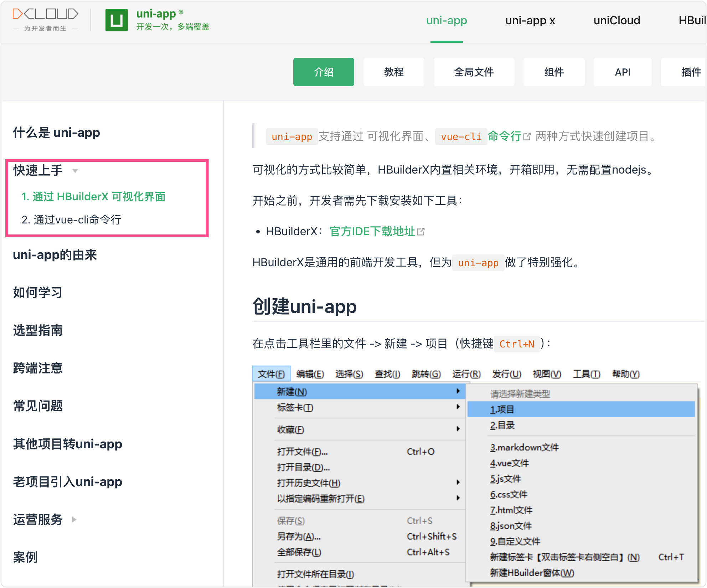
Task: Follow the 命令行 external link
Action: (x=505, y=136)
